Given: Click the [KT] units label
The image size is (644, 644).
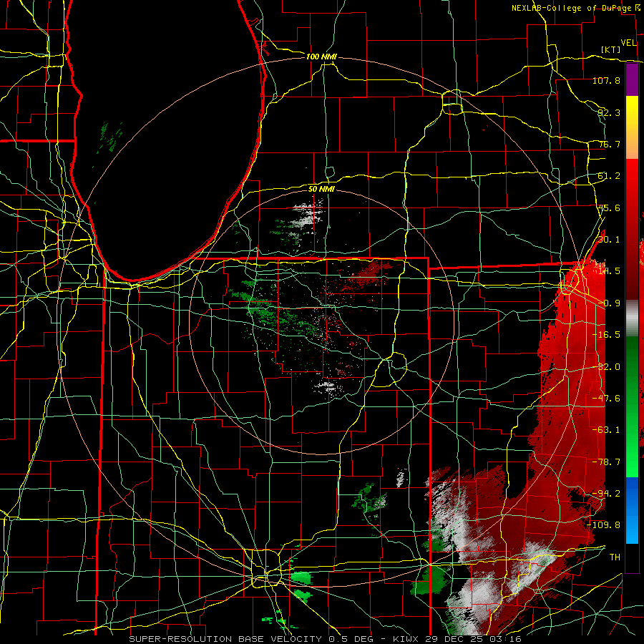Looking at the screenshot, I should pyautogui.click(x=611, y=49).
